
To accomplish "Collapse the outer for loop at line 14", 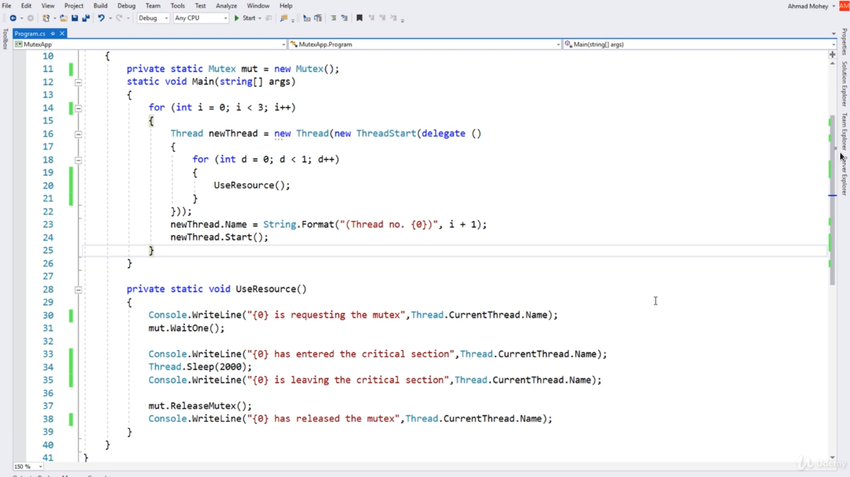I will pos(78,108).
